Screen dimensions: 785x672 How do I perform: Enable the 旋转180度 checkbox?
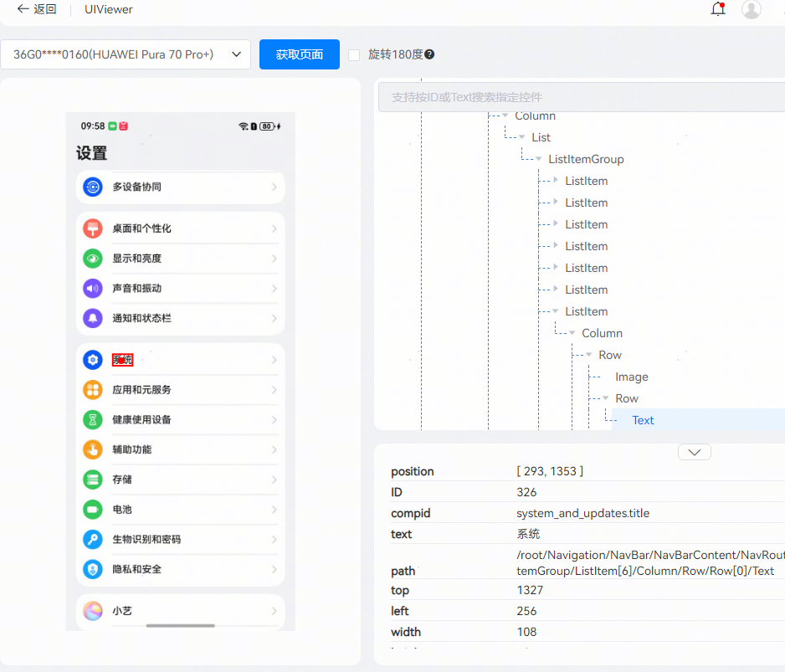click(354, 54)
